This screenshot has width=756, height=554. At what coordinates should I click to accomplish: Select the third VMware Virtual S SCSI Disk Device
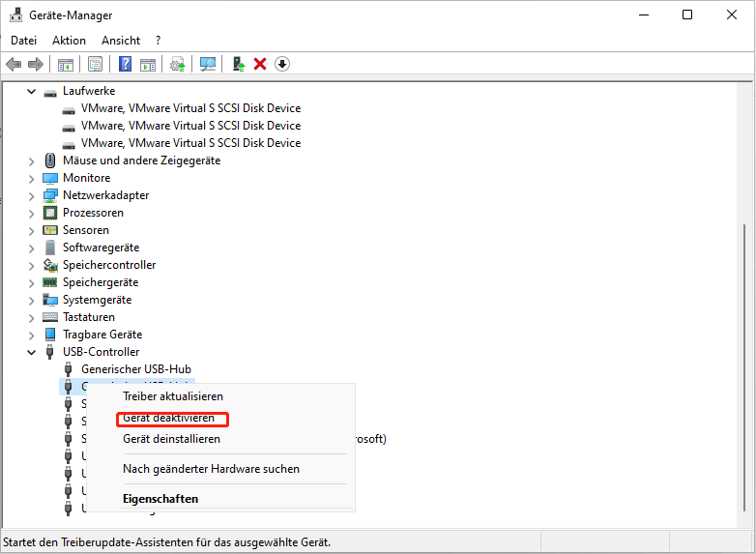tap(190, 143)
